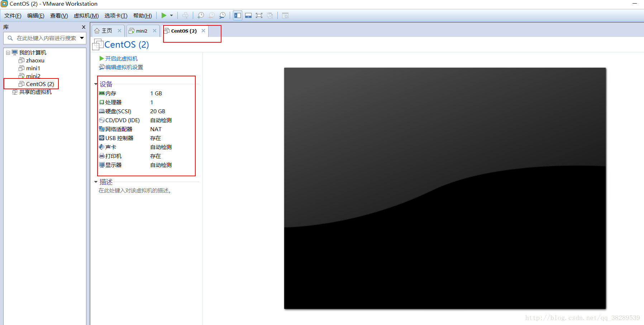Take a snapshot with the clock-plus icon

coord(201,15)
